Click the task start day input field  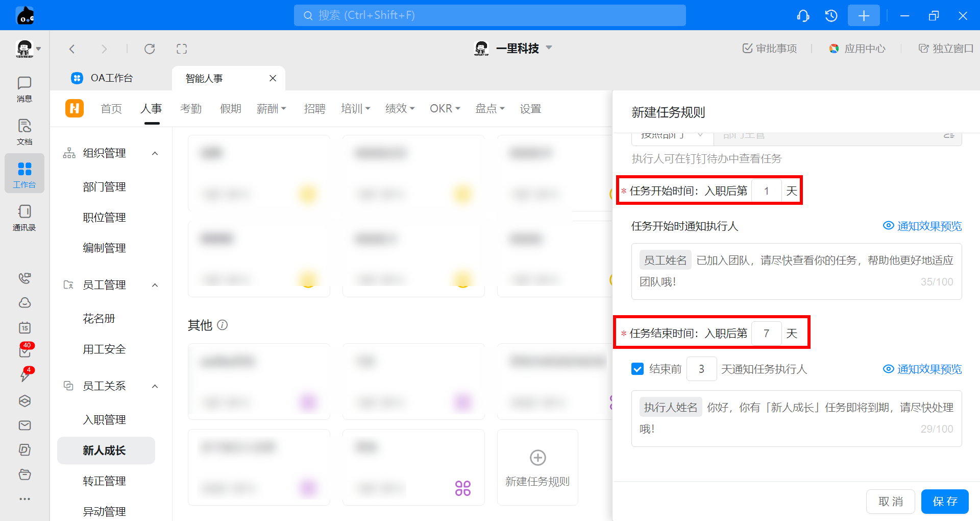(x=766, y=191)
